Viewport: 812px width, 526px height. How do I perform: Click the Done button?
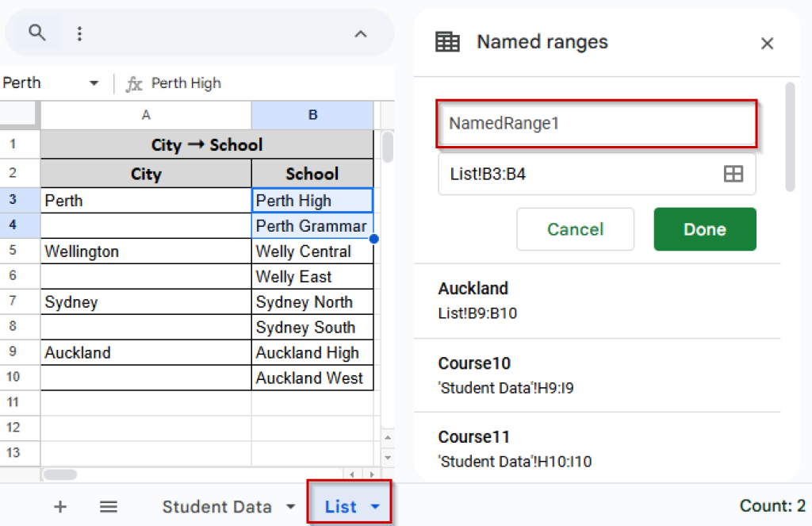(704, 229)
